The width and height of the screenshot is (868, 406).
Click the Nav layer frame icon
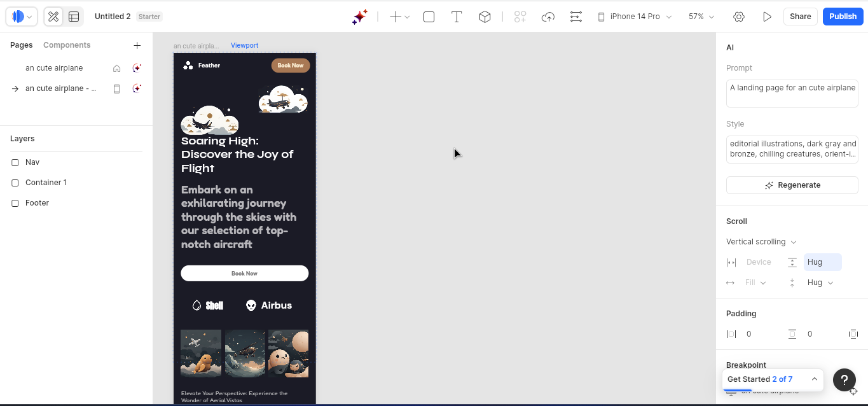pos(15,162)
